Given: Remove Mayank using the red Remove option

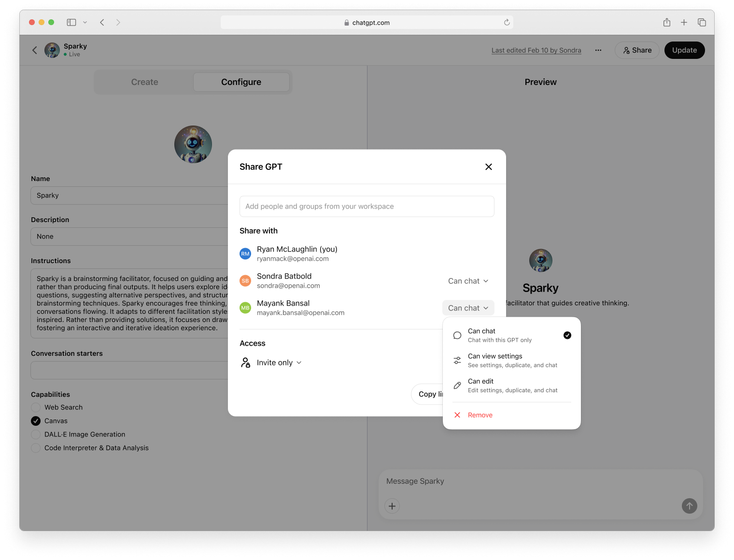Looking at the screenshot, I should 480,415.
